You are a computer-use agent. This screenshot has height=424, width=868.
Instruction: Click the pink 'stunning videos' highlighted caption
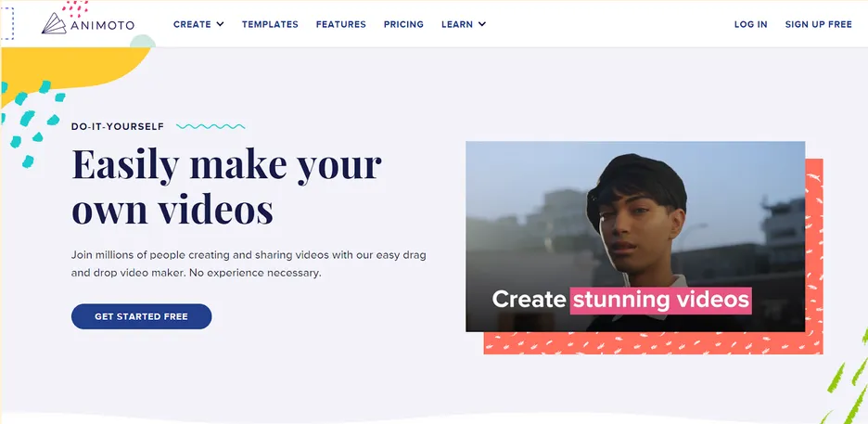pos(660,300)
